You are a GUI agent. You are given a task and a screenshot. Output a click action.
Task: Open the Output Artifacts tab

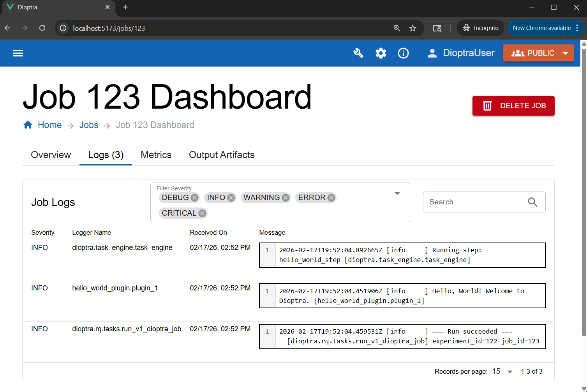[x=221, y=155]
